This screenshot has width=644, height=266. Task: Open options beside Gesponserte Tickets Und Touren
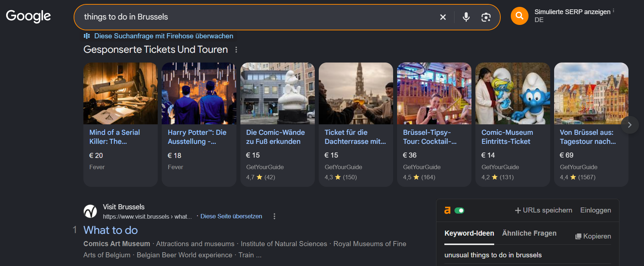tap(236, 50)
